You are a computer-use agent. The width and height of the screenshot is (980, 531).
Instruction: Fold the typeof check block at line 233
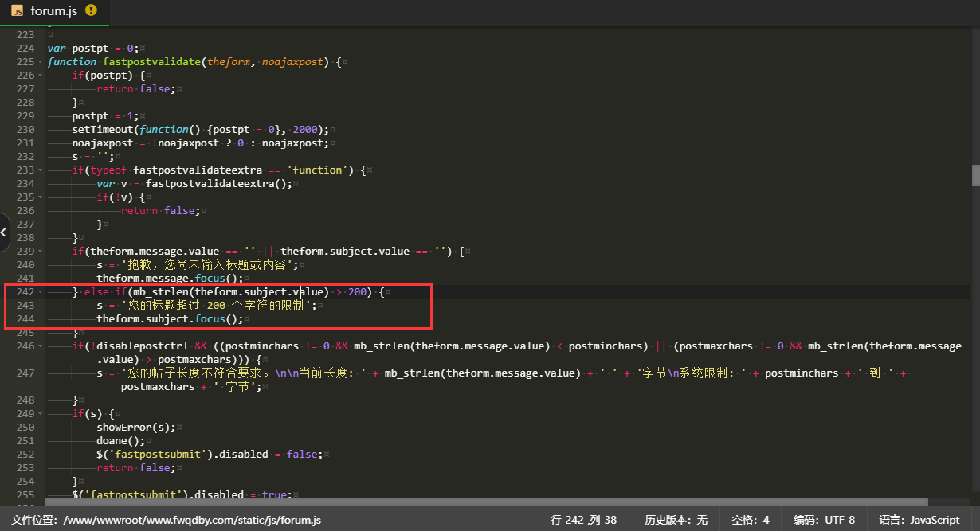point(41,170)
